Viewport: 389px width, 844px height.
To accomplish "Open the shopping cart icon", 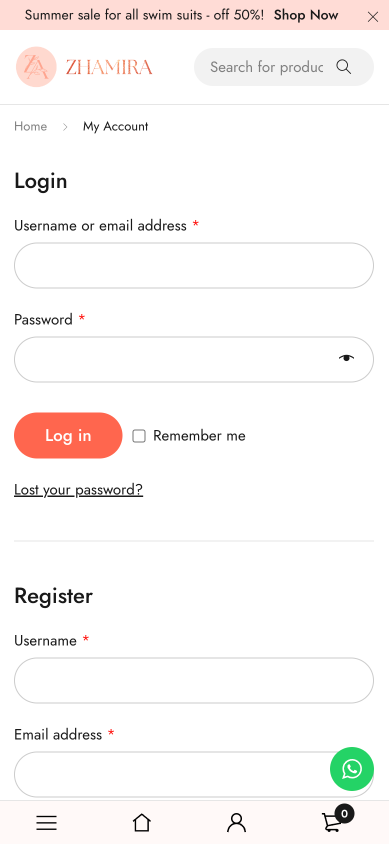I will pyautogui.click(x=335, y=820).
